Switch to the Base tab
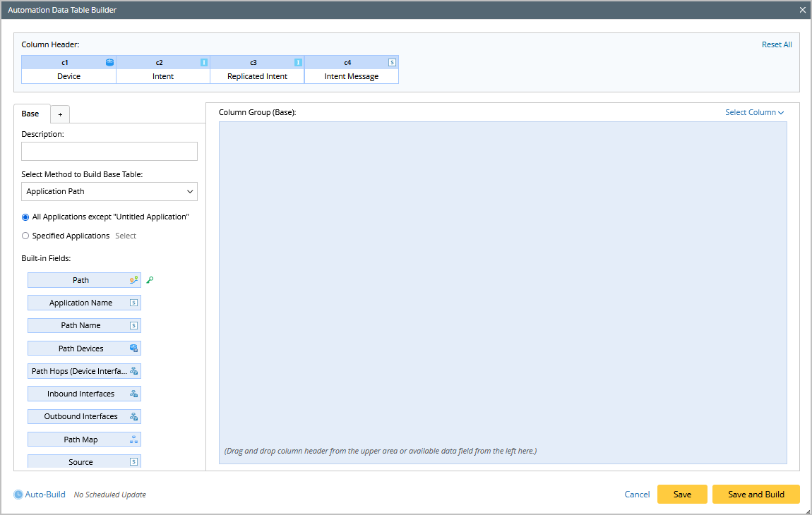 point(30,114)
